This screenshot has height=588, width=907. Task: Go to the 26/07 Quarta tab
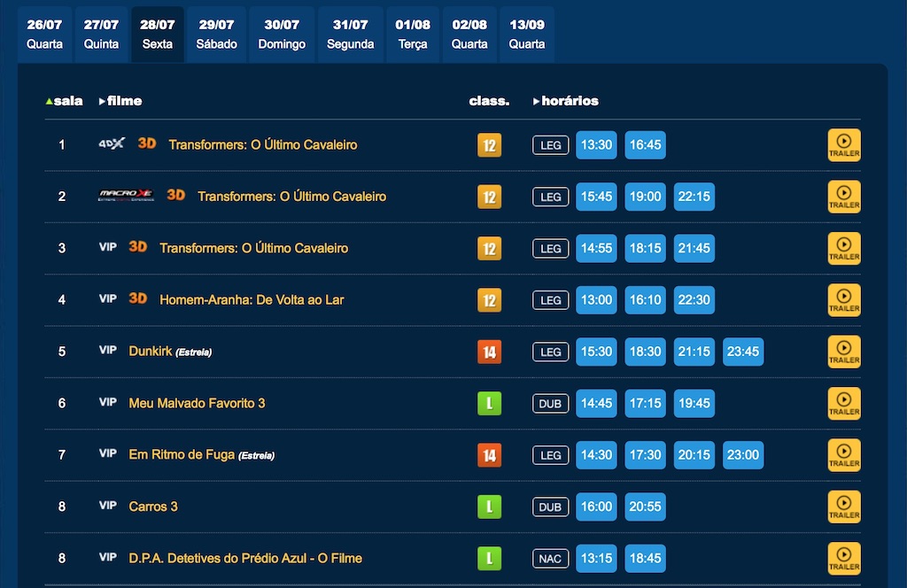(44, 35)
